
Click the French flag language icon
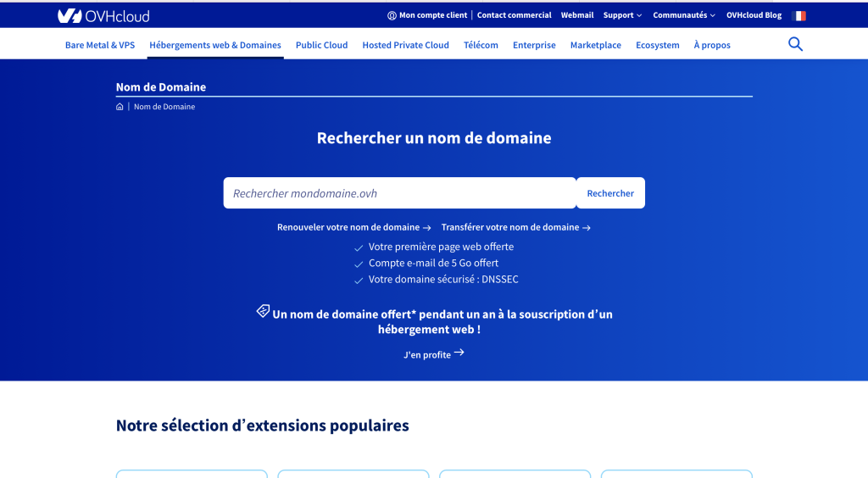coord(798,16)
